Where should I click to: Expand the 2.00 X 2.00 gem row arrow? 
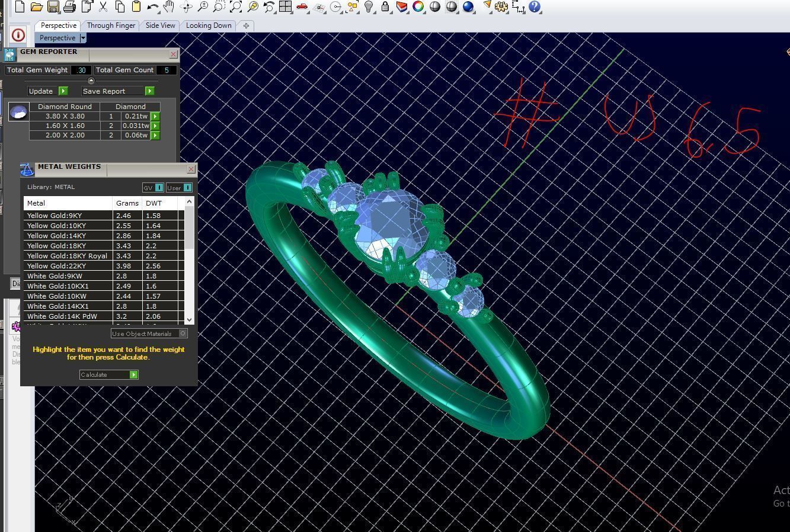coord(155,136)
